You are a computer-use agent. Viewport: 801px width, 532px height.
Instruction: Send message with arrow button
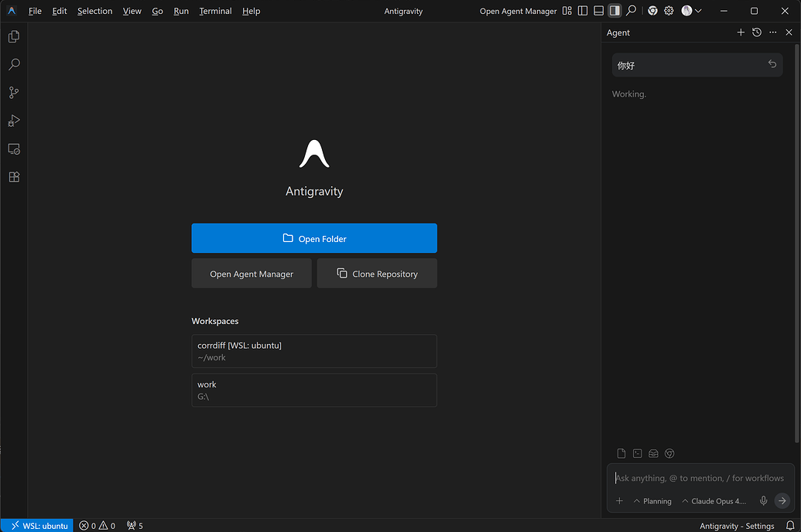coord(782,501)
